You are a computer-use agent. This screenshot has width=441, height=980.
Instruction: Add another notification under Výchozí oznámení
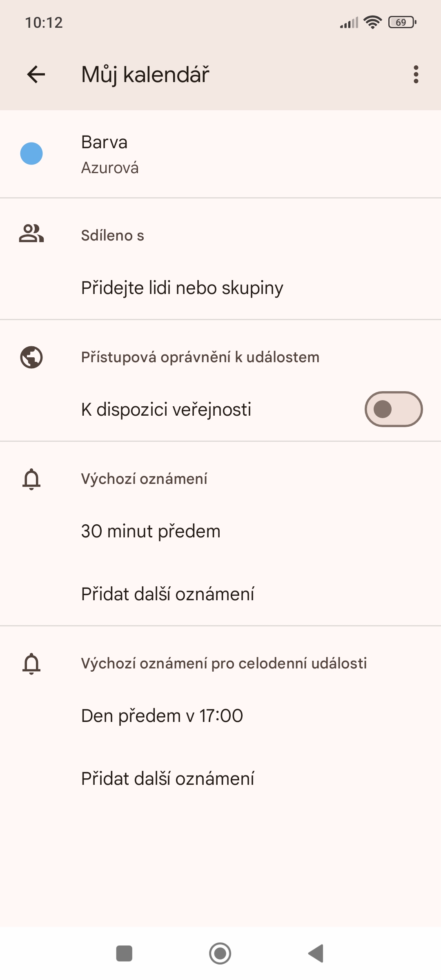pyautogui.click(x=167, y=594)
